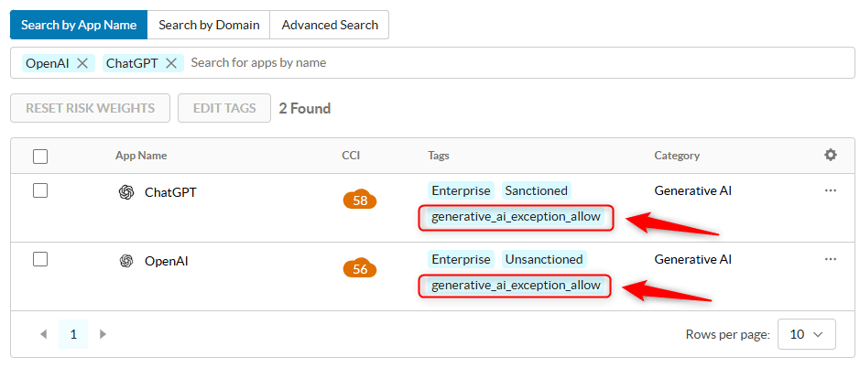Click the OpenAI app name
Image resolution: width=860 pixels, height=379 pixels.
tap(166, 261)
